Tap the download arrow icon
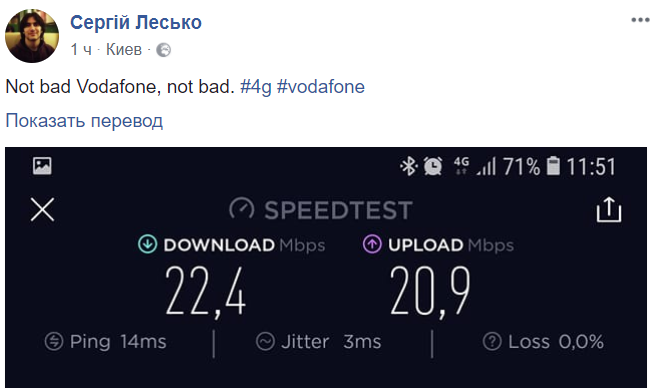This screenshot has width=653, height=388. point(147,244)
